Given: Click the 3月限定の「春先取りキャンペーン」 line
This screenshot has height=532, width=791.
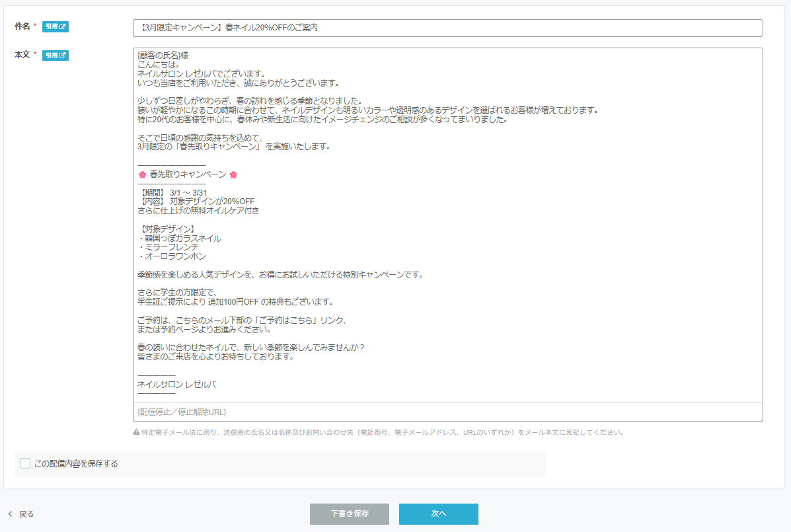Looking at the screenshot, I should tap(234, 147).
